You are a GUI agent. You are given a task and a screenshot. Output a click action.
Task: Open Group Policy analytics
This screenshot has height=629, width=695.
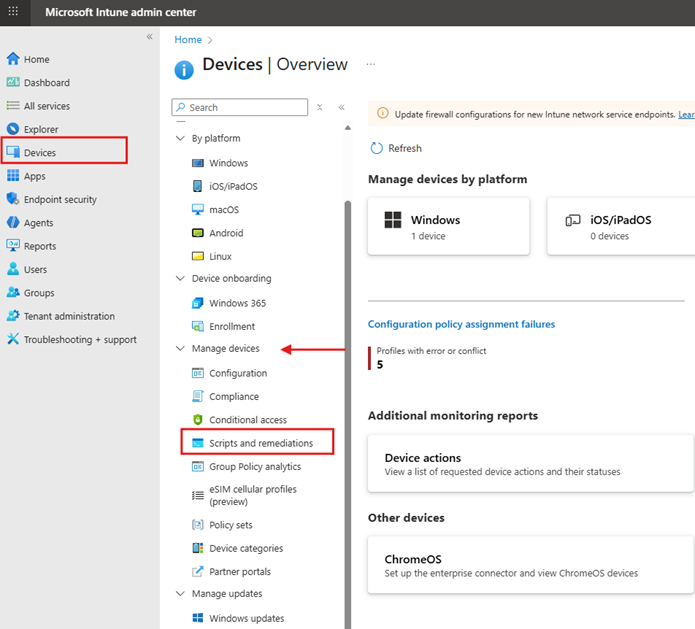(x=255, y=466)
